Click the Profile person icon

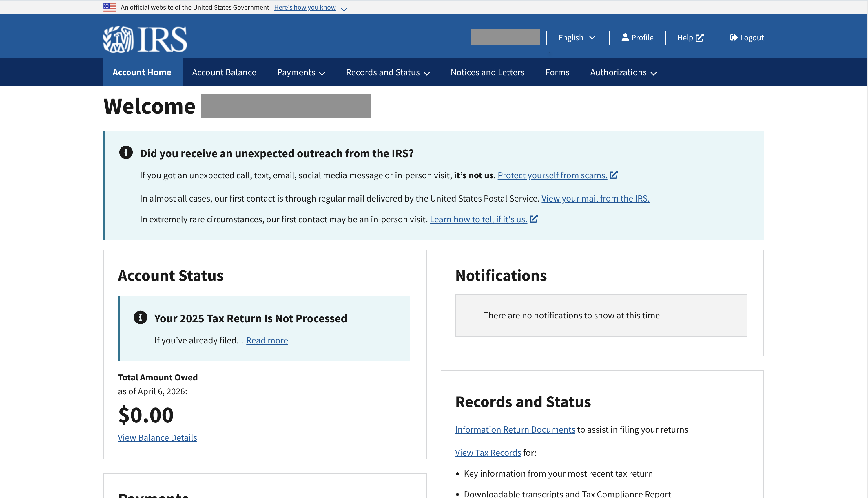click(x=625, y=37)
